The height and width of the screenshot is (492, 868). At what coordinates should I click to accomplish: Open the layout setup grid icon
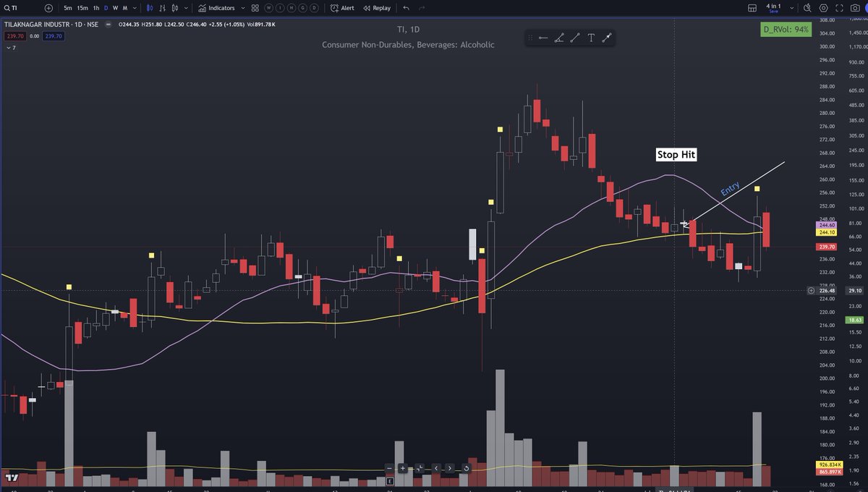pyautogui.click(x=752, y=8)
